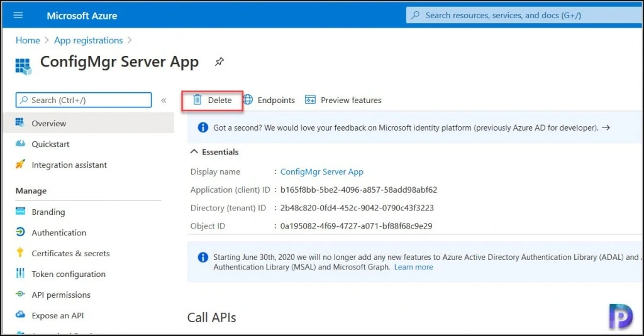The image size is (644, 336).
Task: Open the Endpoints button
Action: [x=269, y=100]
